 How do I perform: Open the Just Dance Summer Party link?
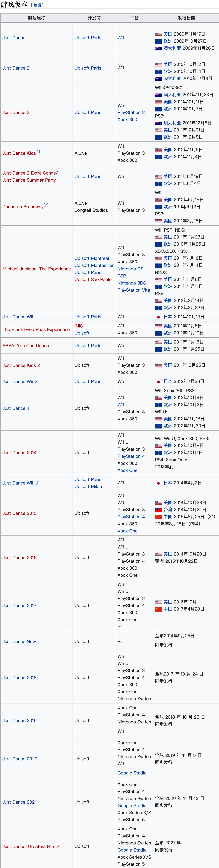coord(29,180)
